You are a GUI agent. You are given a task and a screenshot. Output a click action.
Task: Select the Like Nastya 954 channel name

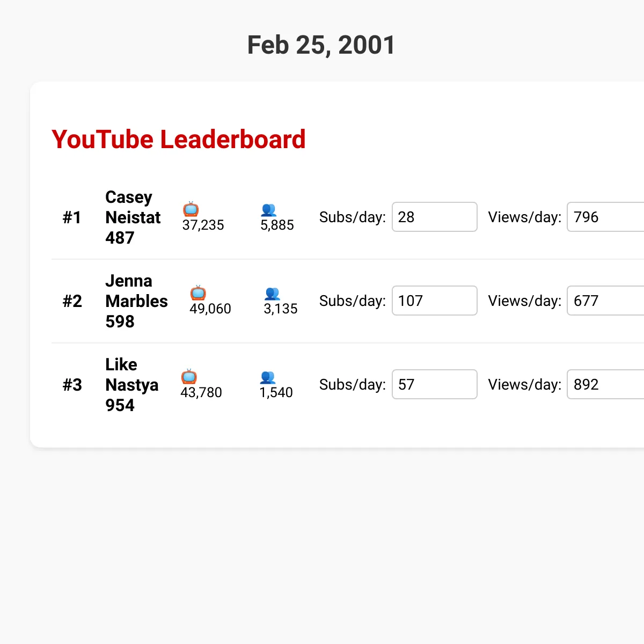pos(132,385)
